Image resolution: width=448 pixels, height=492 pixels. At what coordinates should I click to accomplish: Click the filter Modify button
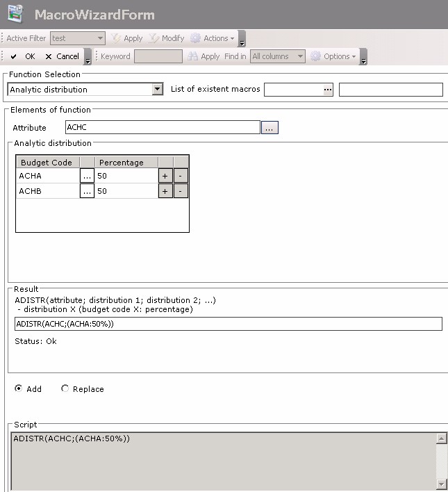pyautogui.click(x=166, y=38)
